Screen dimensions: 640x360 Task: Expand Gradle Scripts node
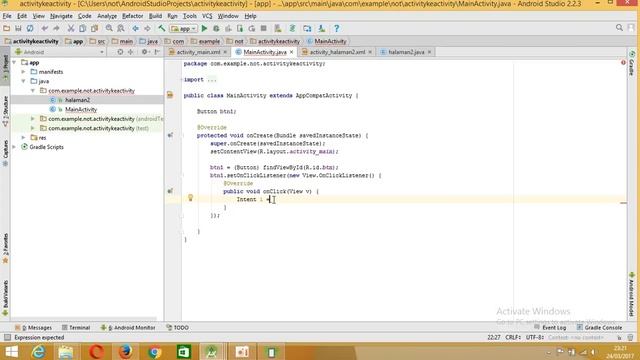pyautogui.click(x=15, y=147)
